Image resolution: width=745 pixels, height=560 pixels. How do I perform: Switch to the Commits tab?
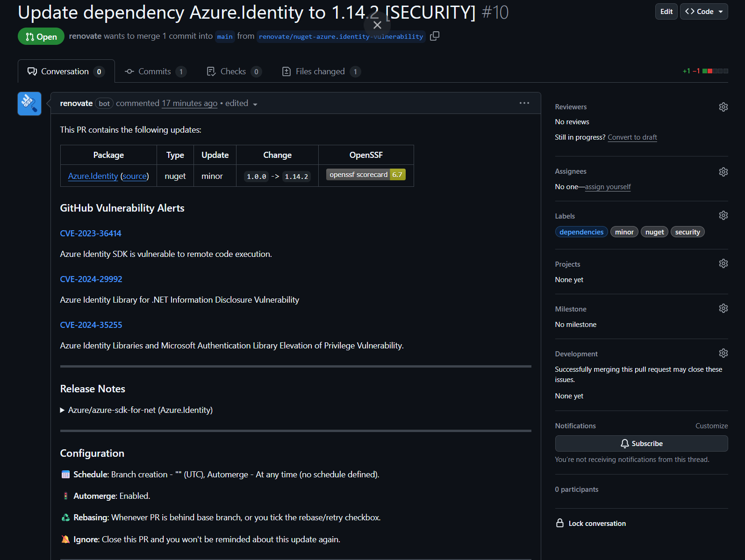click(x=156, y=71)
